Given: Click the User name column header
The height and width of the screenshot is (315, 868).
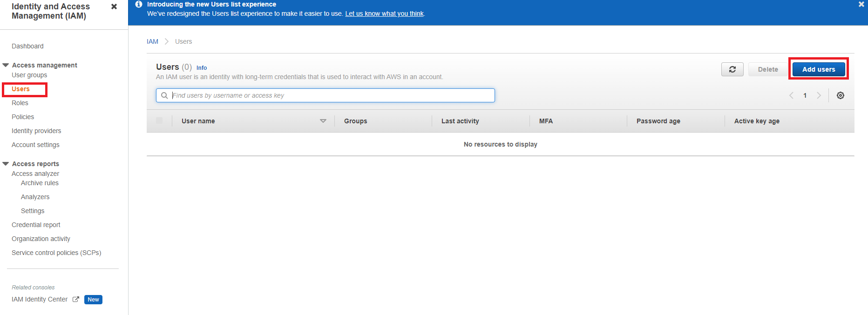Looking at the screenshot, I should click(198, 121).
